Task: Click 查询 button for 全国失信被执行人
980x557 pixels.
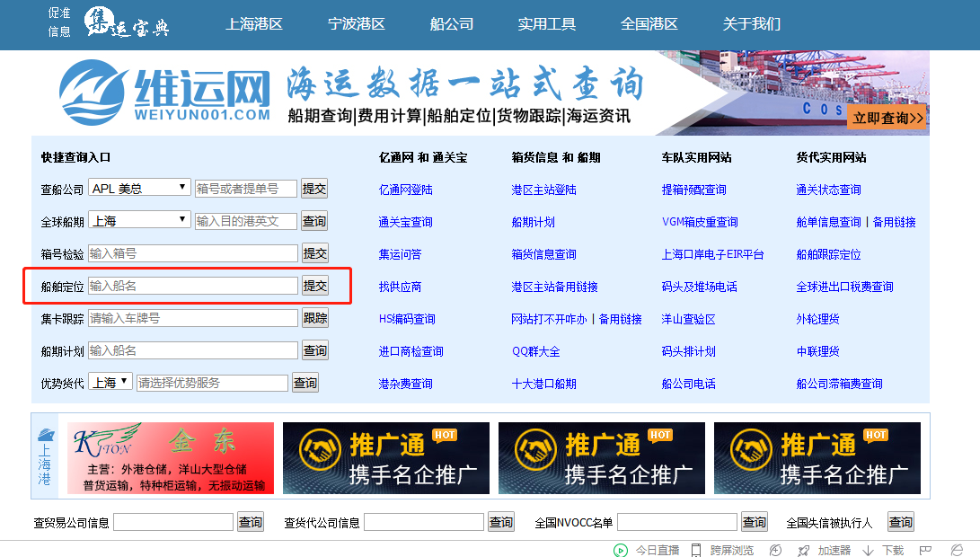Action: 901,522
